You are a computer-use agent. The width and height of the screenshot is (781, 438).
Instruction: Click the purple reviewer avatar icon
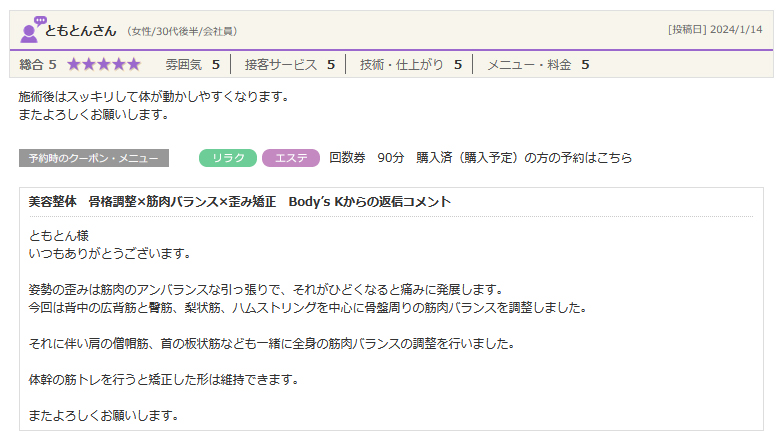click(x=32, y=30)
